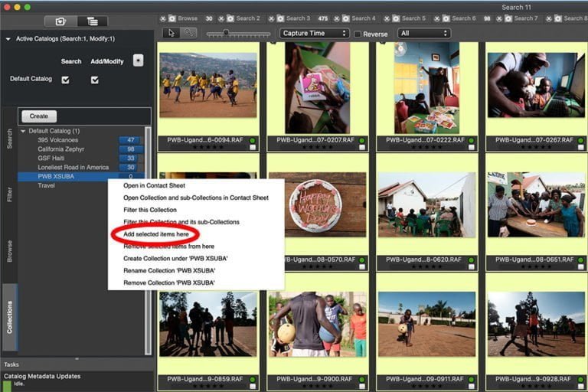Enable the Reverse sort checkbox
This screenshot has width=588, height=392.
click(x=357, y=34)
